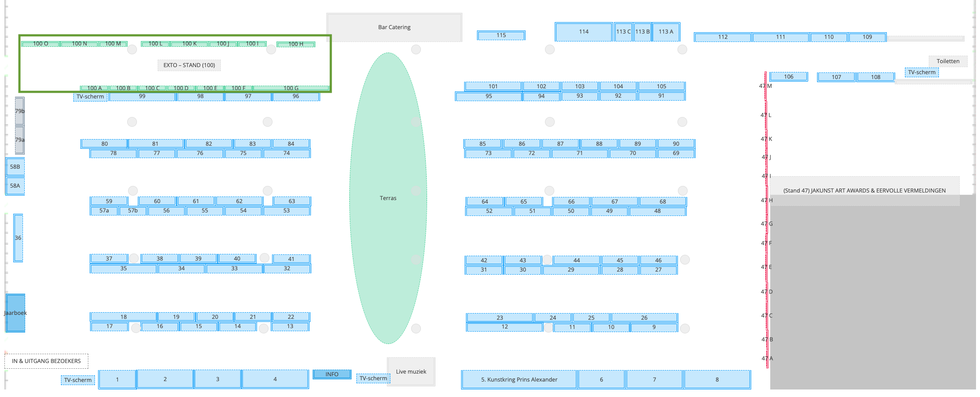Select the Live muziek box

[411, 371]
